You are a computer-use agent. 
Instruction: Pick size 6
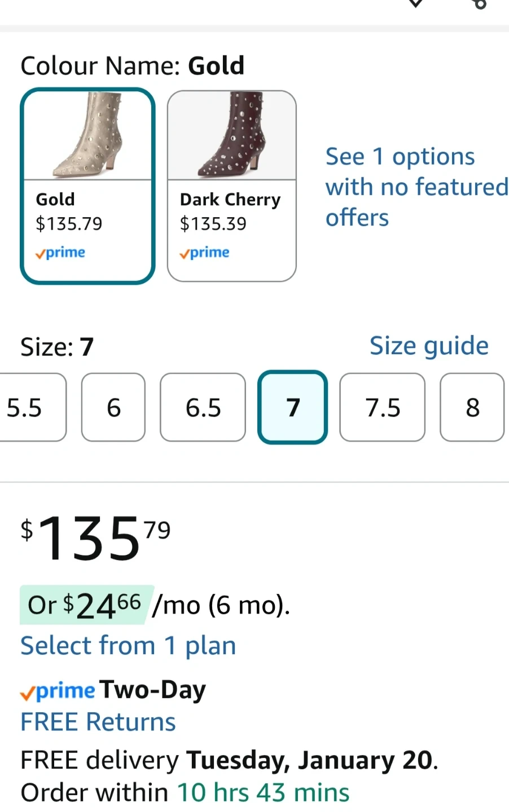(x=113, y=407)
